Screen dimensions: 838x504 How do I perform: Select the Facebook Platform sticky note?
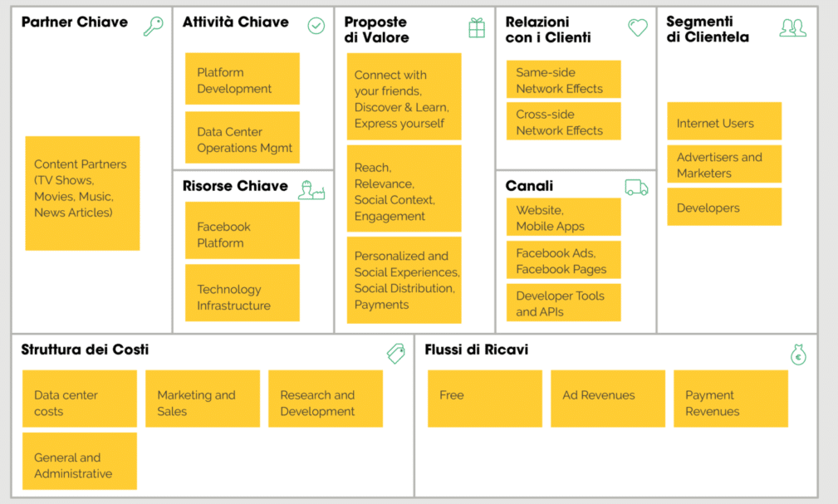pyautogui.click(x=243, y=230)
